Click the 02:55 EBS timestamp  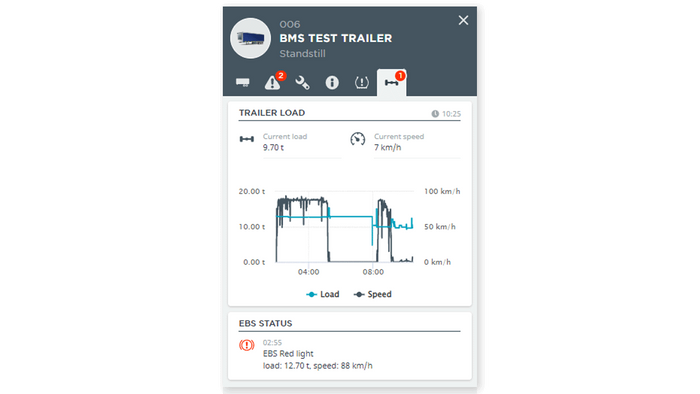[x=272, y=343]
